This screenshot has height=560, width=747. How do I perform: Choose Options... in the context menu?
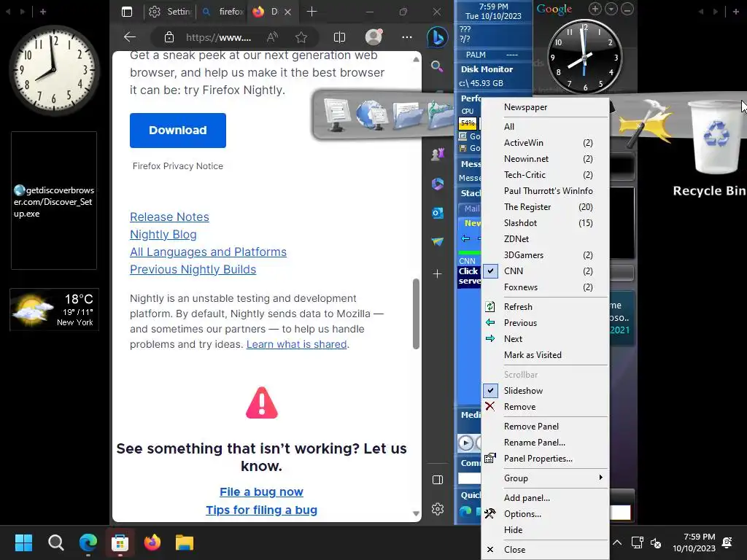click(546, 514)
